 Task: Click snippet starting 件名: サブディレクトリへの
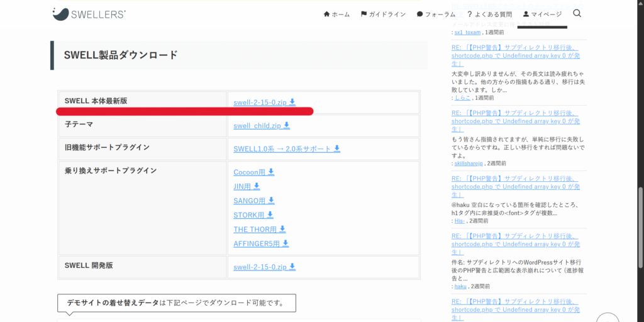(517, 270)
